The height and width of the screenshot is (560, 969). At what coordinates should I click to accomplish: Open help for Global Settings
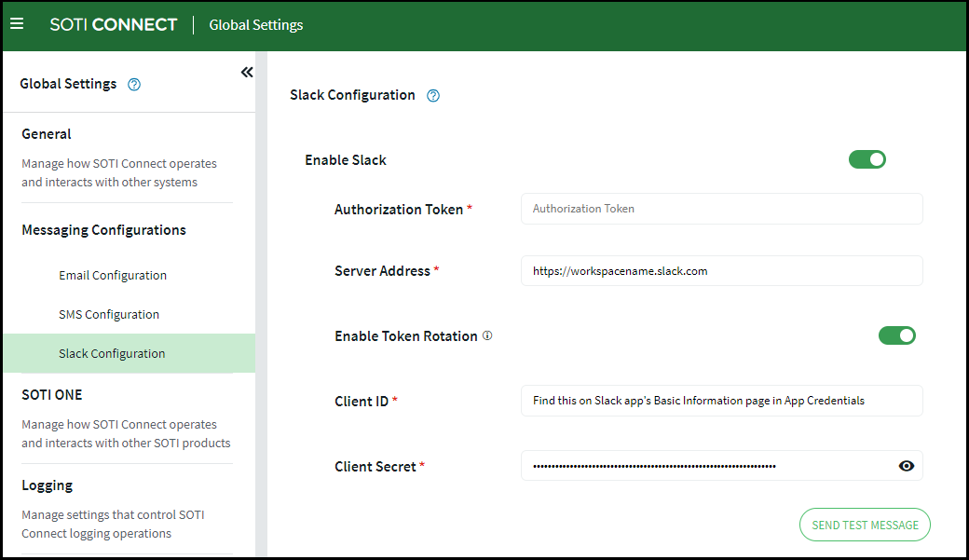pos(134,85)
